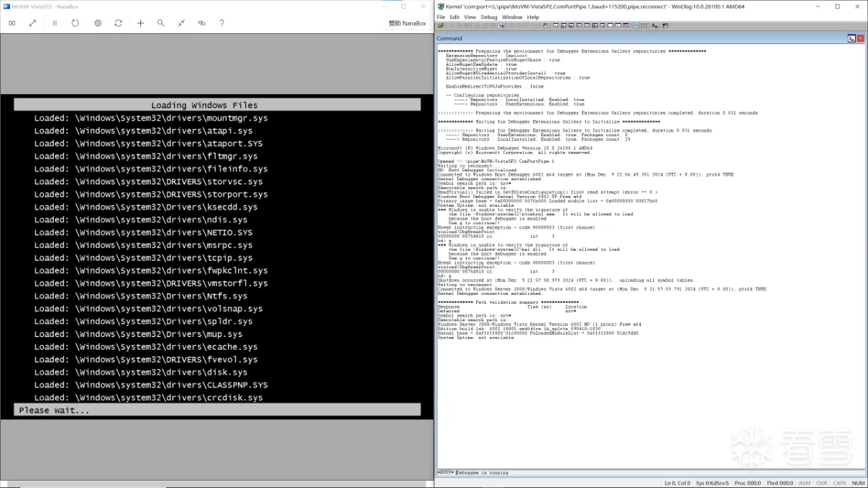This screenshot has height=488, width=868.
Task: Turn source mode on in WinDbg toolbar
Action: tap(637, 25)
